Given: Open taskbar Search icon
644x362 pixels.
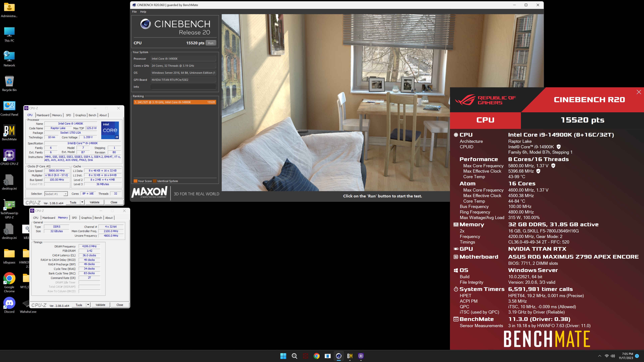Looking at the screenshot, I should point(294,356).
